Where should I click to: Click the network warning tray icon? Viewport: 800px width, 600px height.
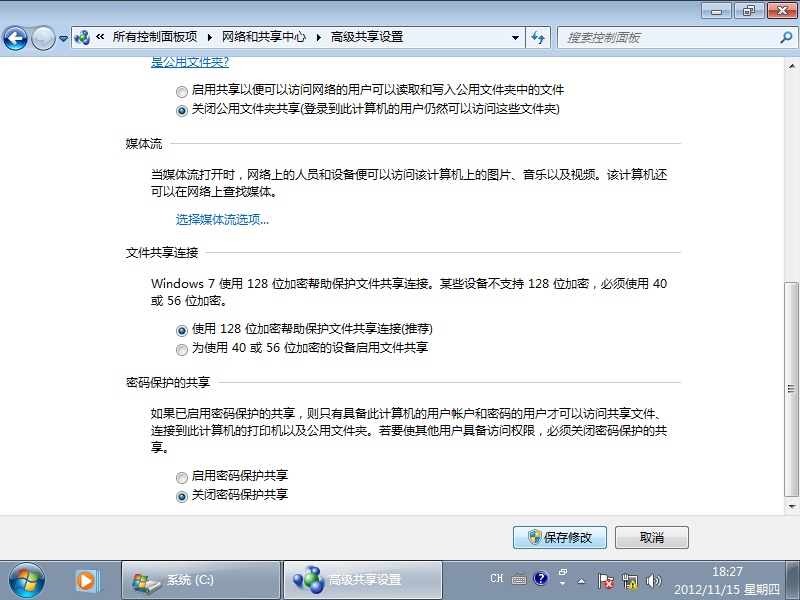[630, 581]
